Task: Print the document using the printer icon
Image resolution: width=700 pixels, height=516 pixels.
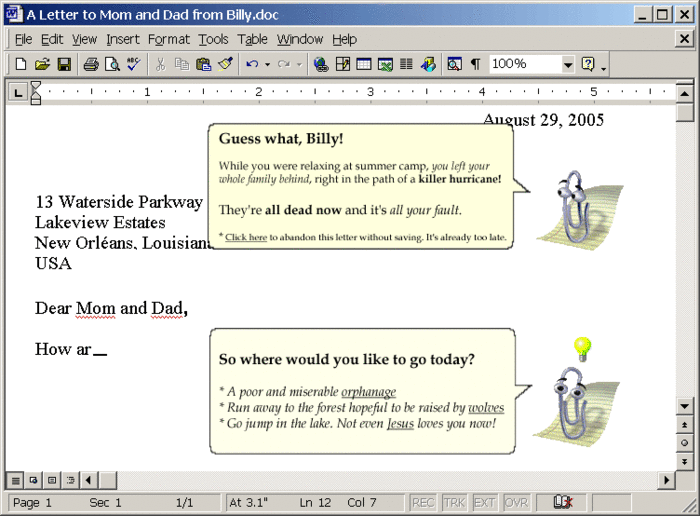Action: point(91,64)
